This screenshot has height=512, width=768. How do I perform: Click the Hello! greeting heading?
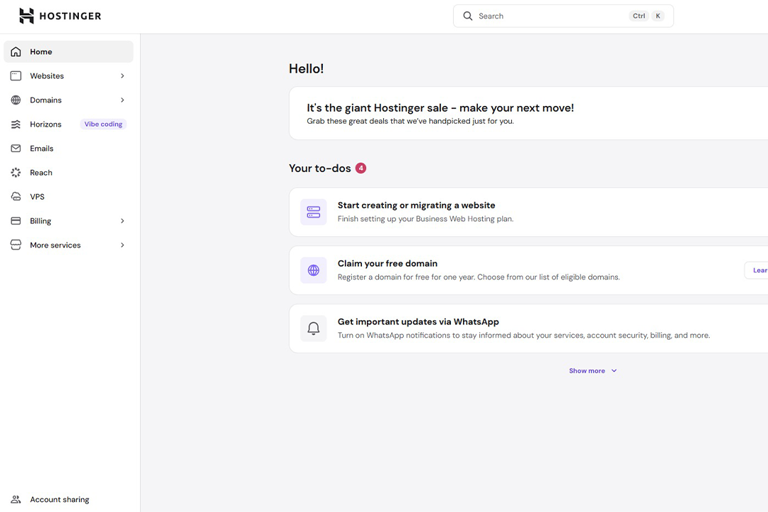pyautogui.click(x=306, y=69)
